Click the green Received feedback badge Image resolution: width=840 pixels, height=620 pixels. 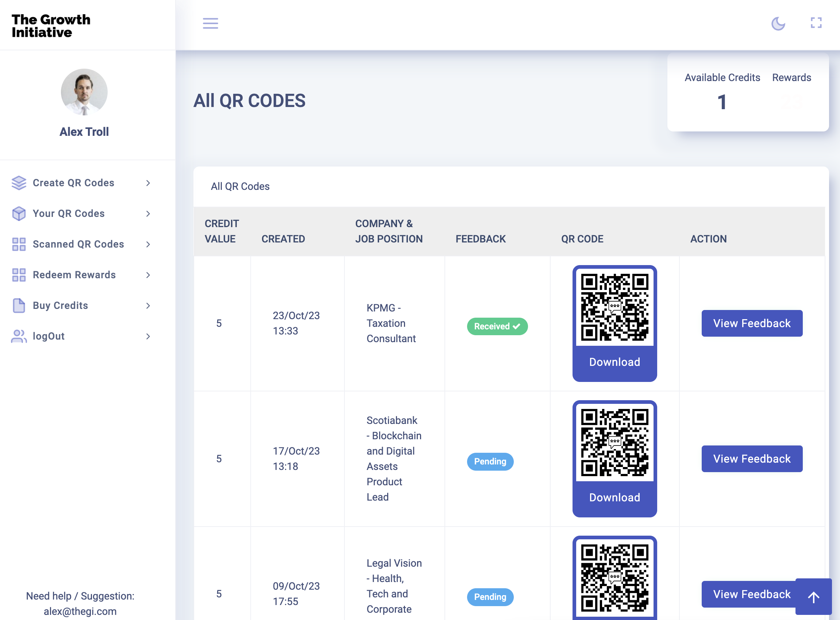point(497,326)
